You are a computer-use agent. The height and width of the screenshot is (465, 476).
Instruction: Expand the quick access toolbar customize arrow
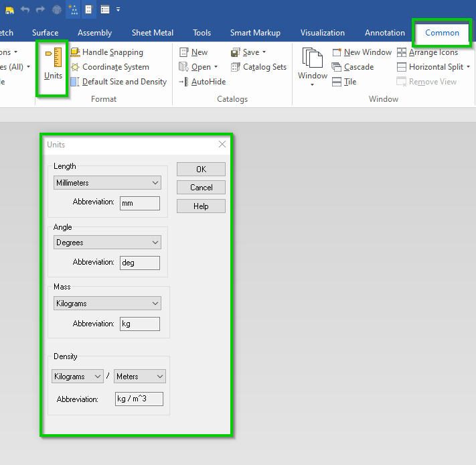pyautogui.click(x=118, y=10)
